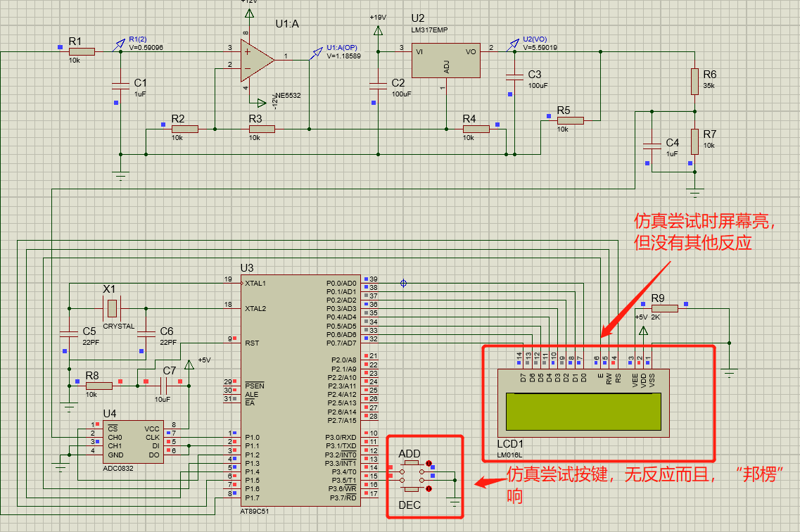The width and height of the screenshot is (800, 532).
Task: Click the P3.4/T0 pin label
Action: point(344,471)
